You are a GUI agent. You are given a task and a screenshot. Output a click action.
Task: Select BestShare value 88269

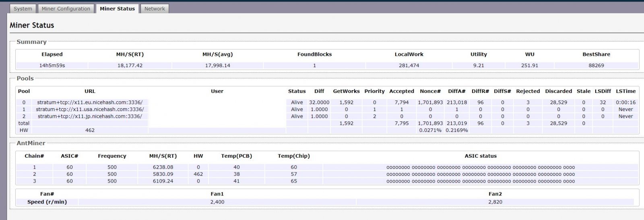tap(596, 65)
